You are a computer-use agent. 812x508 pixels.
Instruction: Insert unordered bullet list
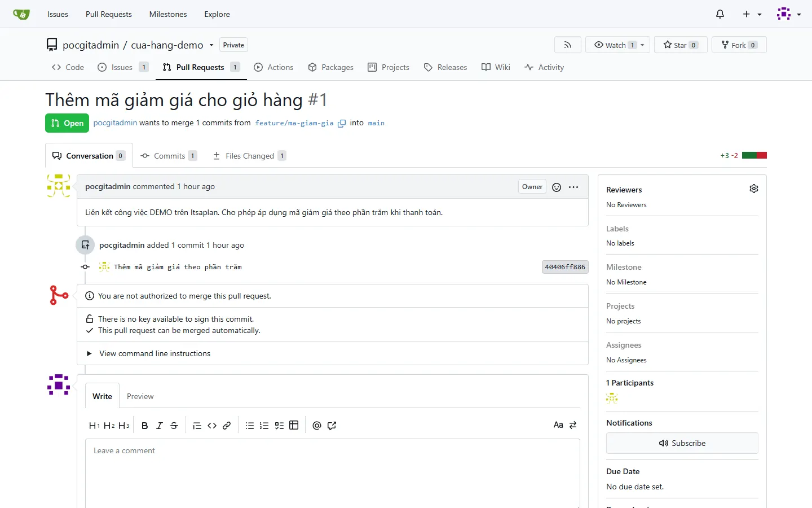point(250,426)
